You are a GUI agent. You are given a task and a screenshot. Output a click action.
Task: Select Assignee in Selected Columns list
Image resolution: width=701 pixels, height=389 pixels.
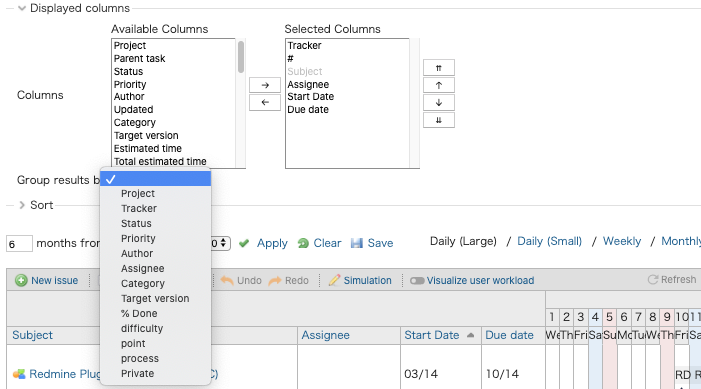(308, 85)
